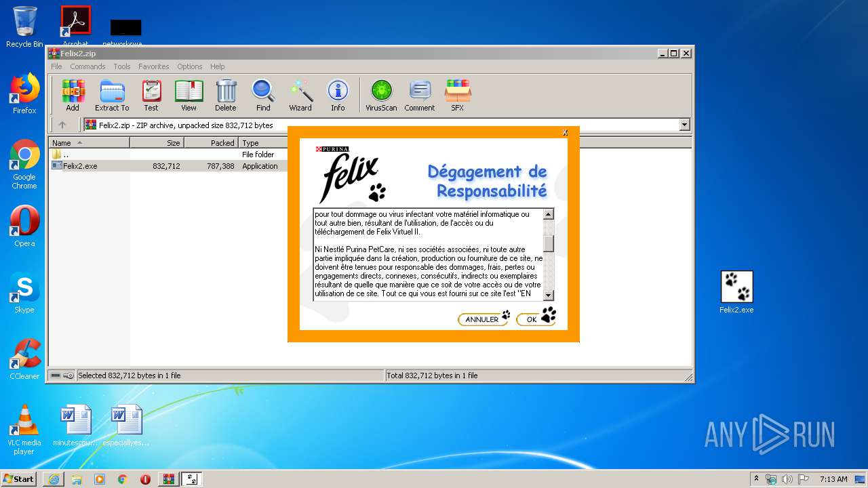The height and width of the screenshot is (488, 868).
Task: Open Acrobat Reader desktop shortcut
Action: click(x=75, y=26)
